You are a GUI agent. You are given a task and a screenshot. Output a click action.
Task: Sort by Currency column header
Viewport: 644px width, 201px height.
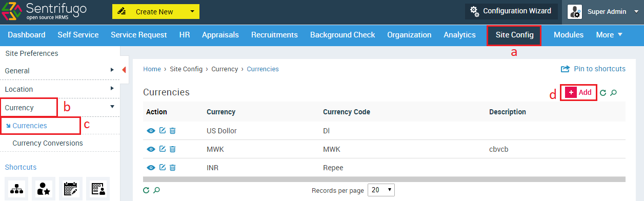[221, 112]
